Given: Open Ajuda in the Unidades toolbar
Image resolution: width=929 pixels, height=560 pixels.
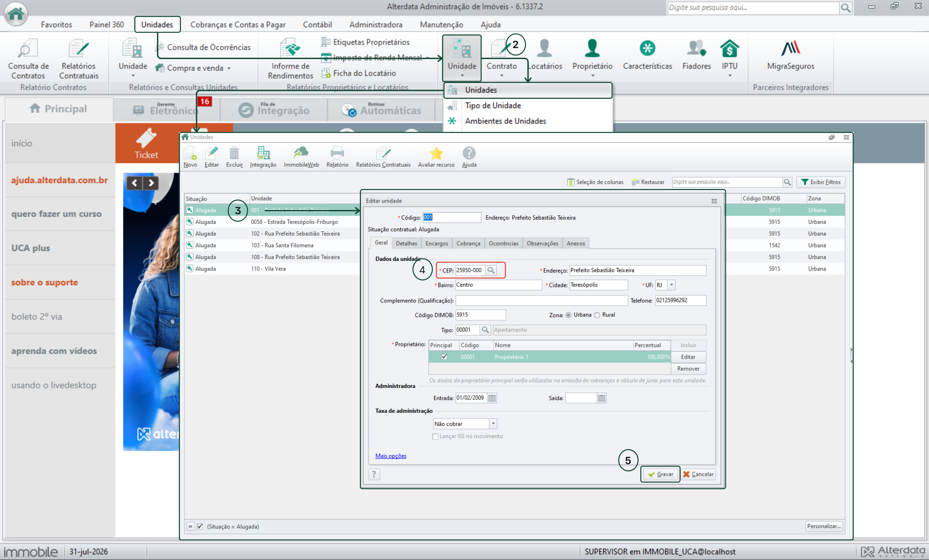Looking at the screenshot, I should [469, 157].
